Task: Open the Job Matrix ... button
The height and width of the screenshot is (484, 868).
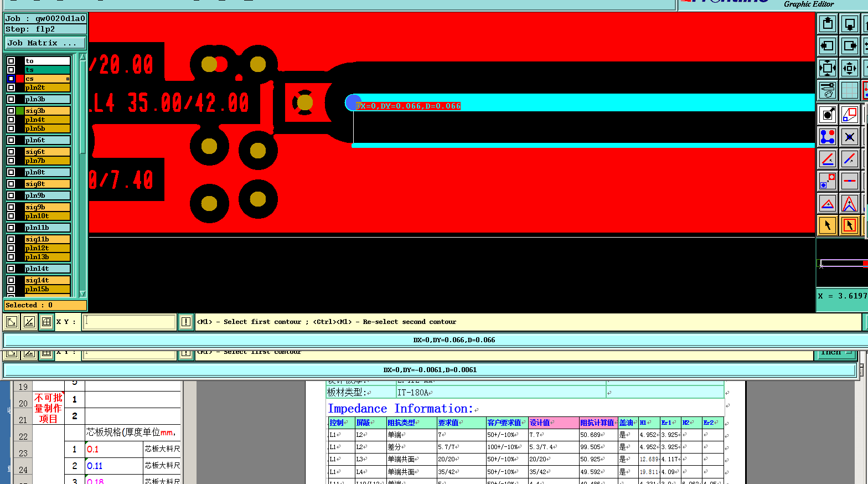Action: tap(46, 43)
